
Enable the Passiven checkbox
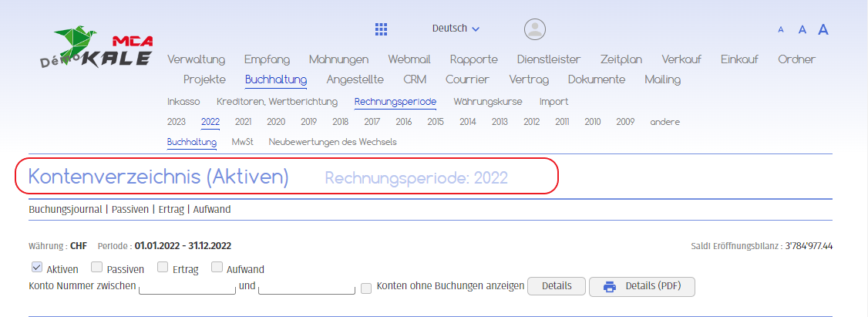(x=96, y=268)
